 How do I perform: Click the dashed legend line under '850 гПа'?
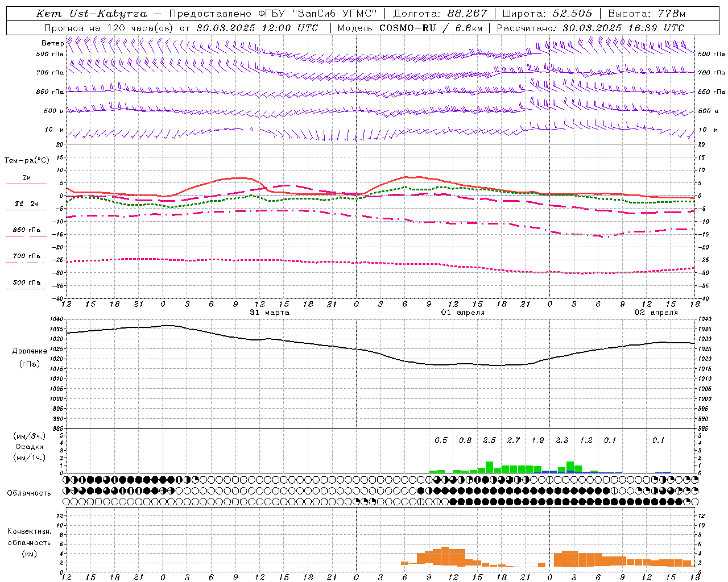(27, 236)
